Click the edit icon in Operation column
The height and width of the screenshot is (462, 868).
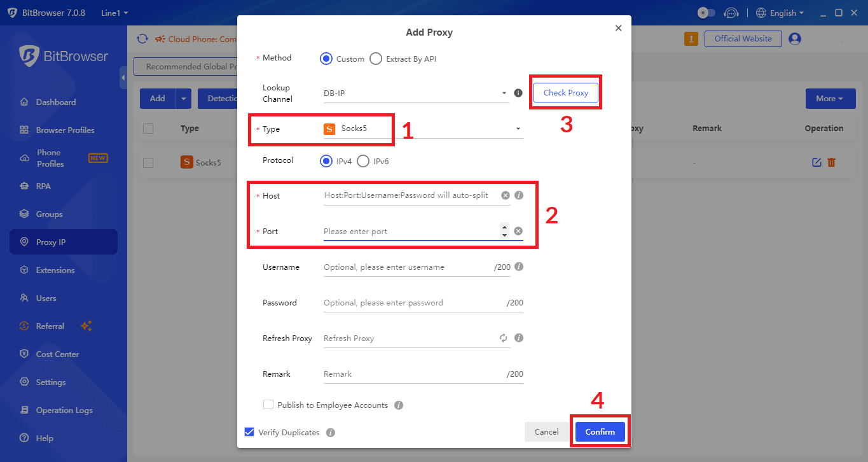tap(816, 162)
